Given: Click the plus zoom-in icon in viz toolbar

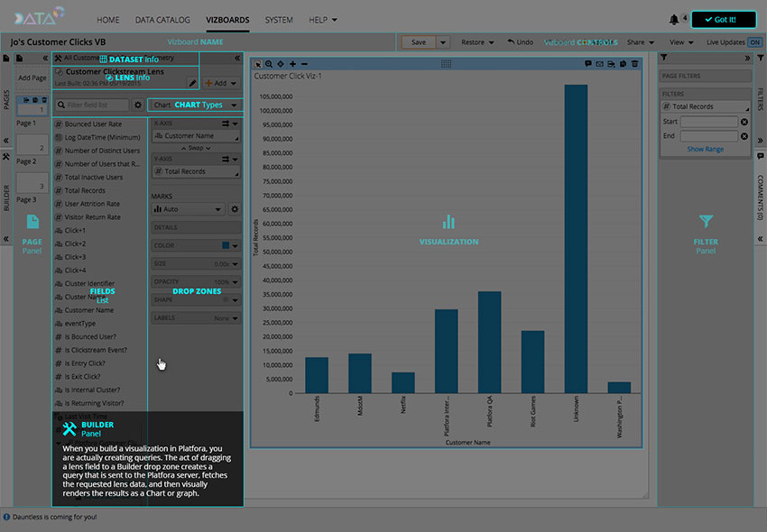Looking at the screenshot, I should pyautogui.click(x=292, y=64).
